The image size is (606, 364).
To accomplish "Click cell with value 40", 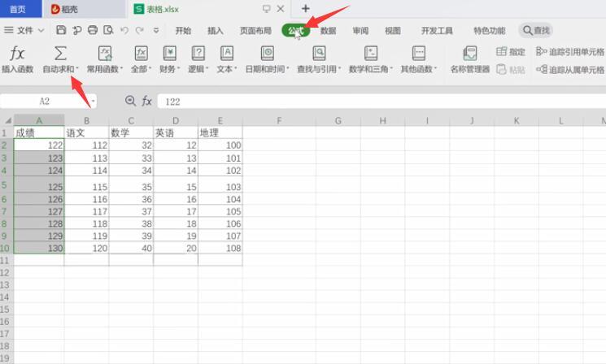I will coord(131,248).
